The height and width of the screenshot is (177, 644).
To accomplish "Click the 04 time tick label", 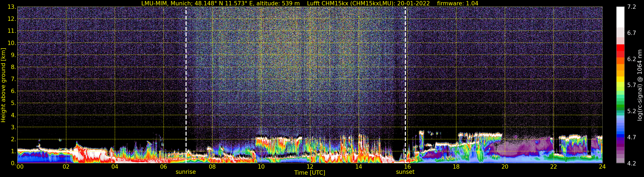I will coord(115,167).
